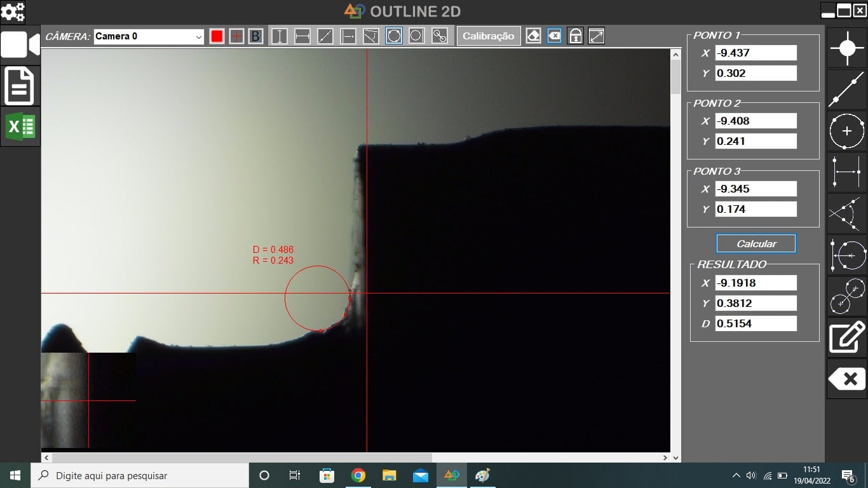Open Chrome from the taskbar
The image size is (868, 488).
pos(358,475)
